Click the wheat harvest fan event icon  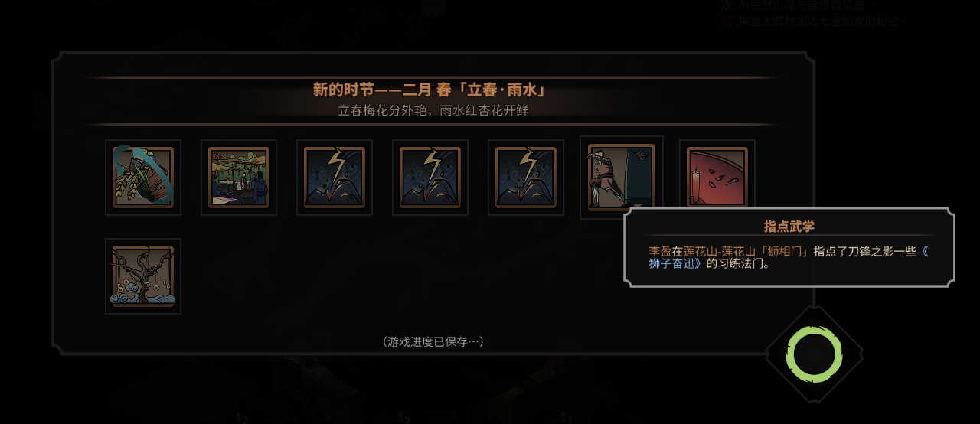[x=143, y=178]
